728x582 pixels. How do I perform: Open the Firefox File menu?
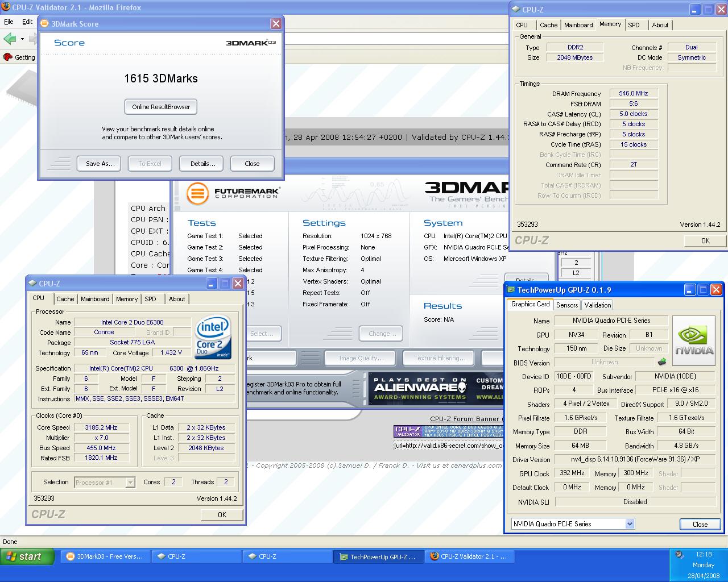[9, 22]
